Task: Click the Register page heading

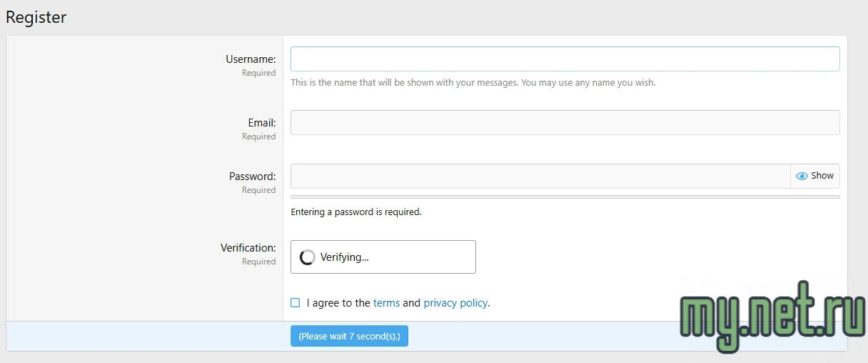Action: click(x=36, y=17)
